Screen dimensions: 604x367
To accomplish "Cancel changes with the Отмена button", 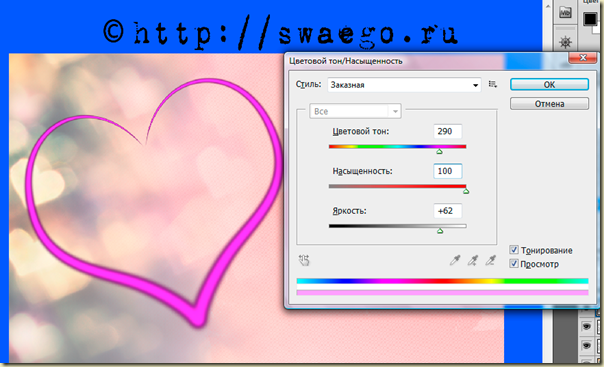I will pos(549,104).
